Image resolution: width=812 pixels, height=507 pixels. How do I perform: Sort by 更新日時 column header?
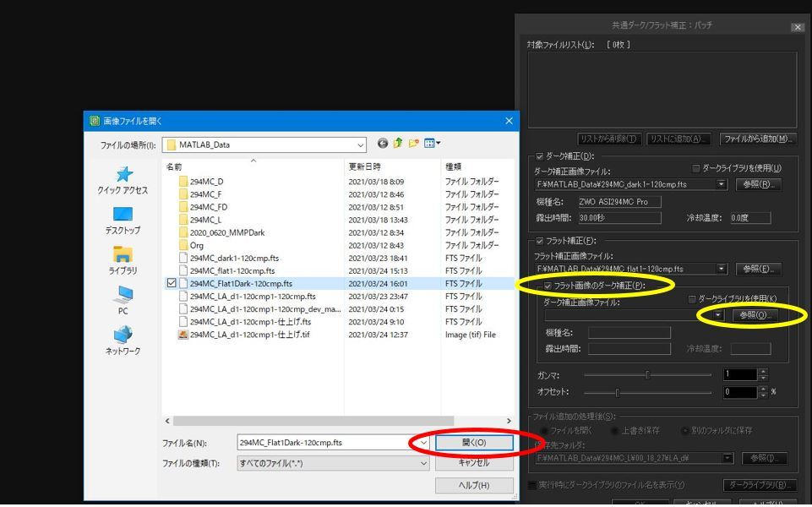click(x=392, y=166)
